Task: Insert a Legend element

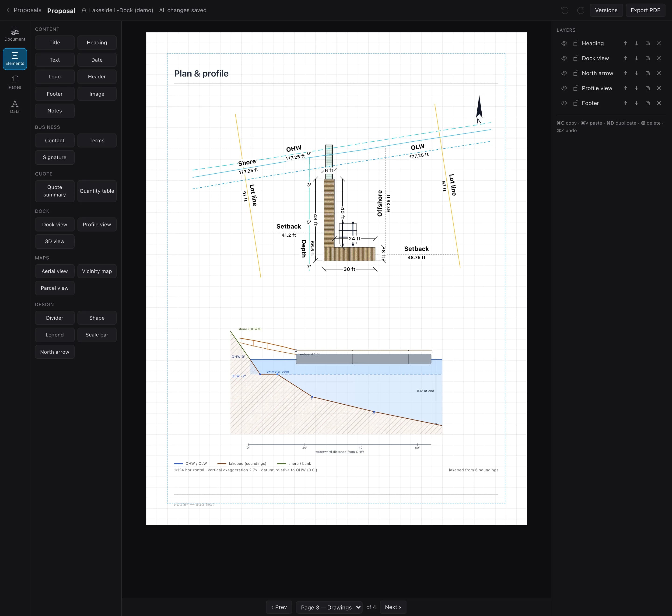Action: [55, 335]
